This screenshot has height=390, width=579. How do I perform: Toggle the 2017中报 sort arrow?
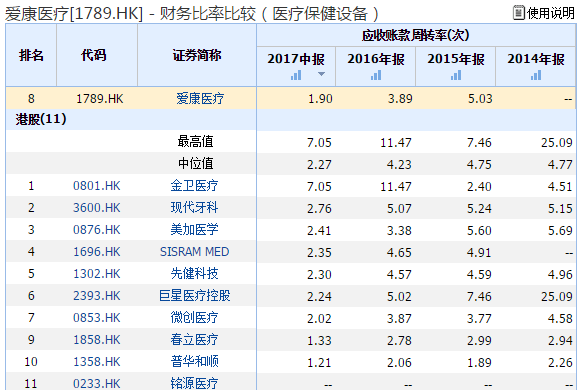point(321,74)
